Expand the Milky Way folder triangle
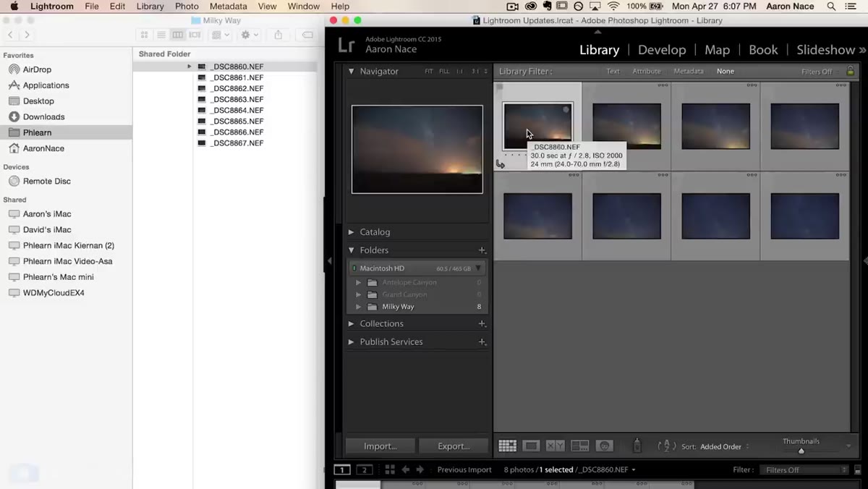868x489 pixels. pos(359,307)
